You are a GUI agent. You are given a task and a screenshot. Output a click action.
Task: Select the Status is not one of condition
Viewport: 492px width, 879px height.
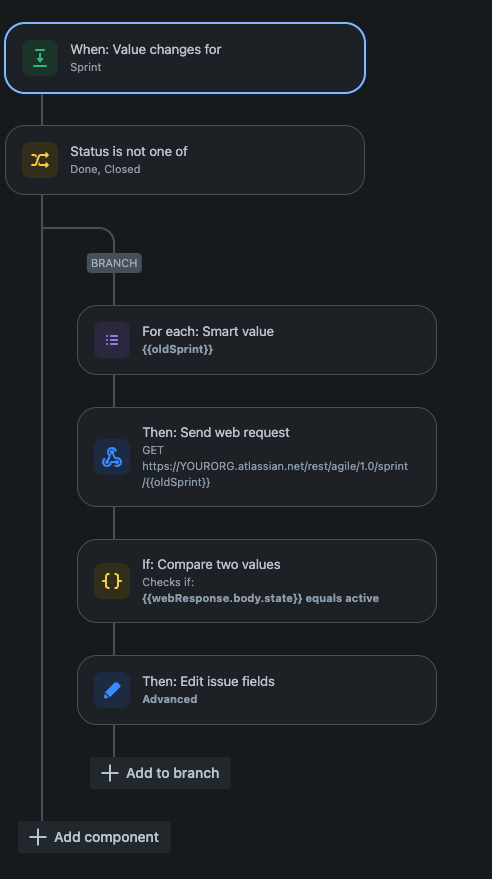click(185, 160)
